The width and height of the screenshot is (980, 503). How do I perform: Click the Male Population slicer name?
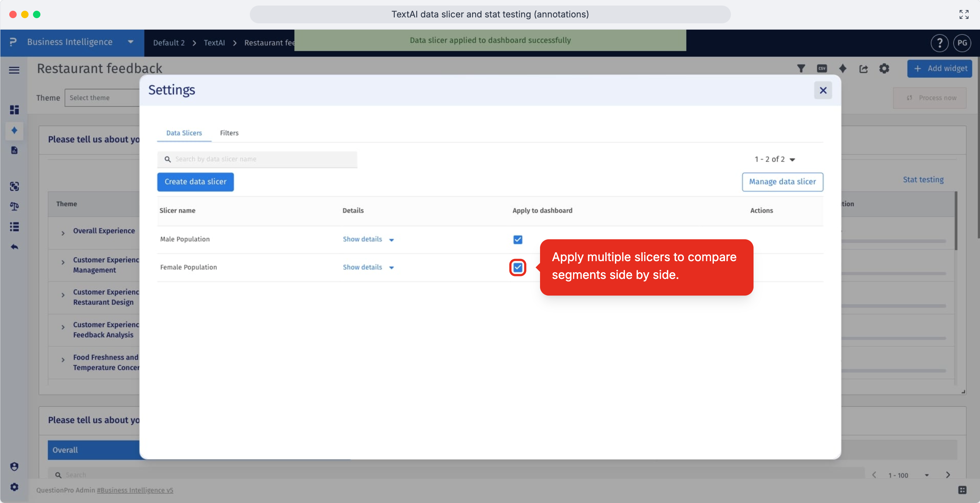(185, 239)
